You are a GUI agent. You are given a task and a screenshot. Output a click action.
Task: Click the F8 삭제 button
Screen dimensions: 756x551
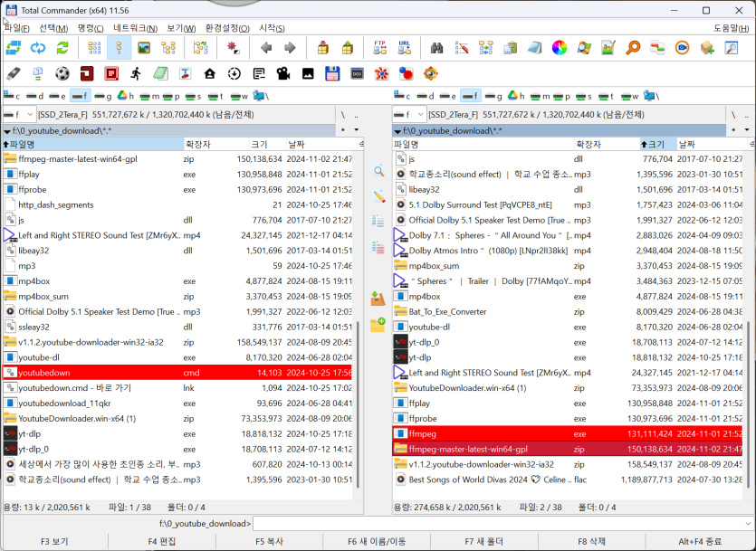pyautogui.click(x=591, y=541)
